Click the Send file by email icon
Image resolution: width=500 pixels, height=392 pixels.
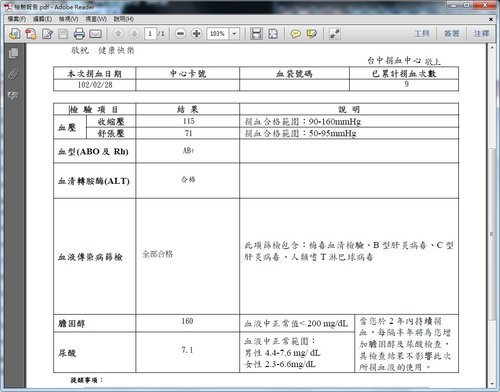95,34
